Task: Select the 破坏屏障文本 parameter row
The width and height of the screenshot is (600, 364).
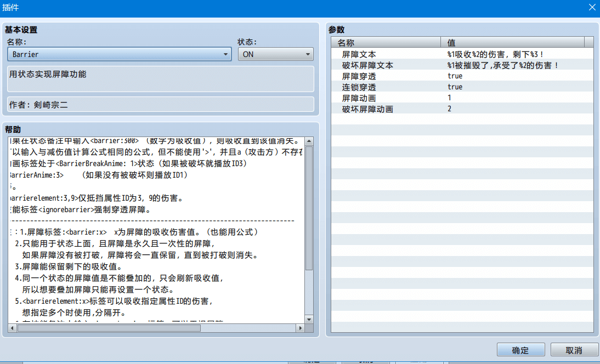Action: [x=462, y=65]
